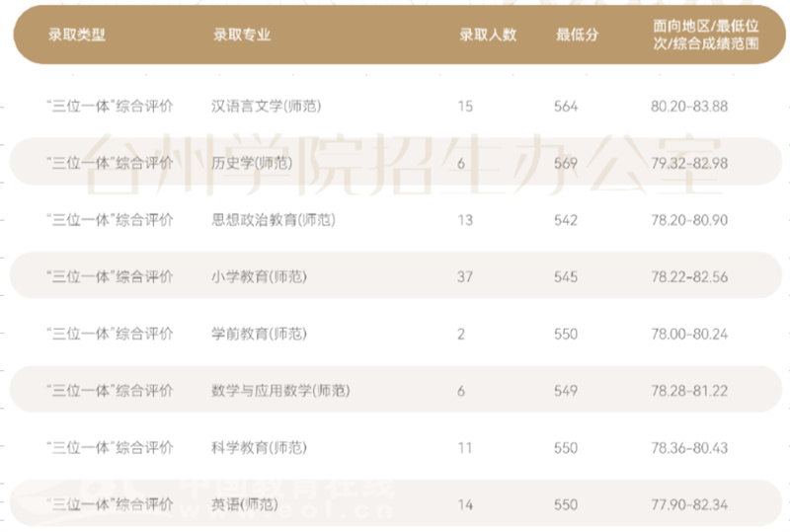Select the major 汉语言文学(师范)
Image resolution: width=790 pixels, height=532 pixels.
tap(266, 107)
